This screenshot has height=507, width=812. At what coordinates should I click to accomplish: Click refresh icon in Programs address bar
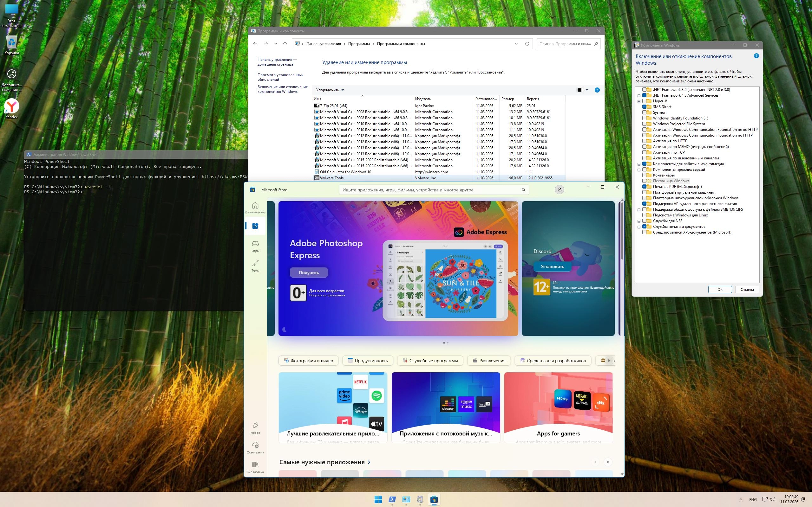(x=527, y=44)
